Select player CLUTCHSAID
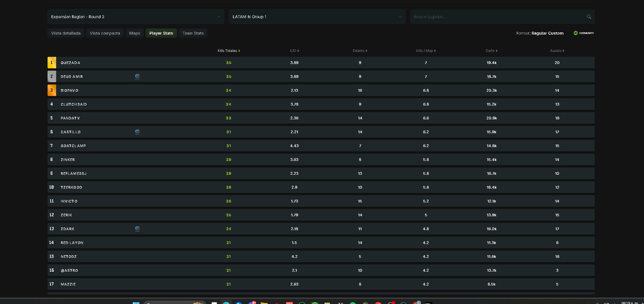This screenshot has height=304, width=644. click(x=73, y=104)
